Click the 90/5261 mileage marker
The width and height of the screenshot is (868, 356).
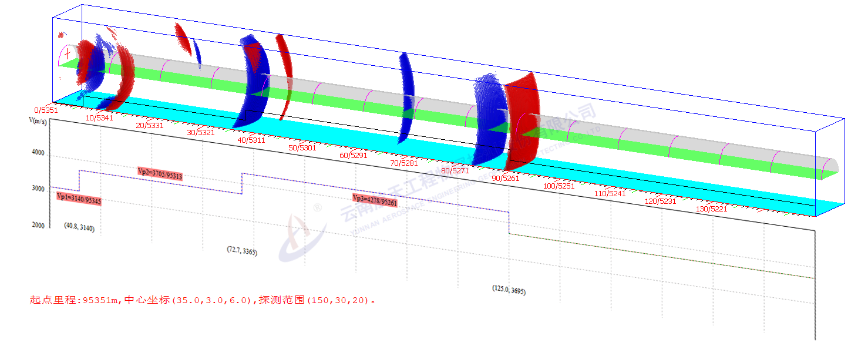506,178
